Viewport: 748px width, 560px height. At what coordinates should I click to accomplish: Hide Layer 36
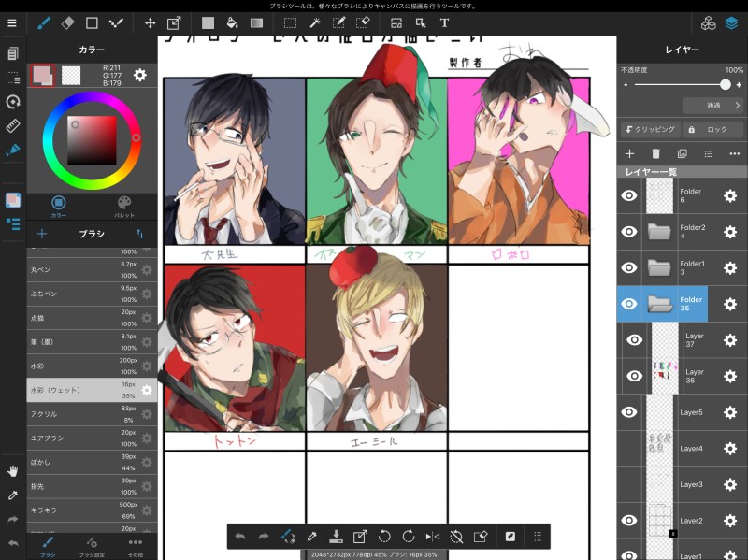click(634, 376)
